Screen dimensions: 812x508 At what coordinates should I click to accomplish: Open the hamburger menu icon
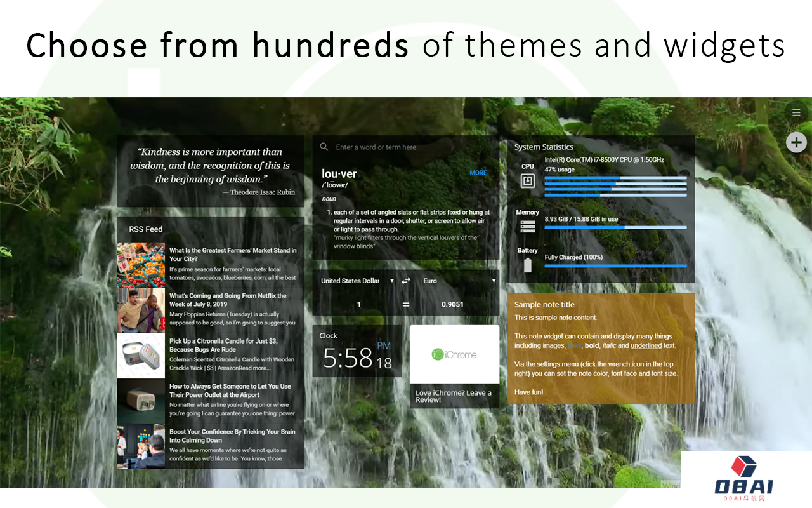pyautogui.click(x=796, y=113)
